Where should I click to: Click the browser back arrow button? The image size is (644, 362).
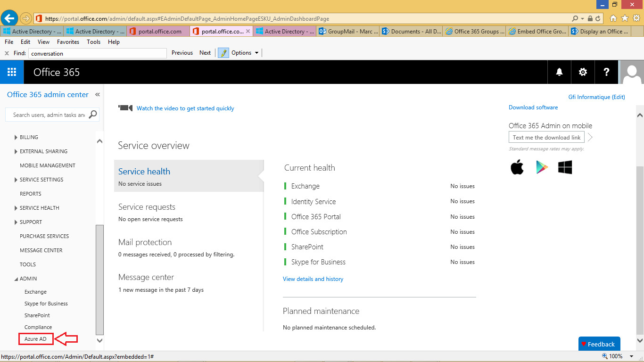point(9,18)
